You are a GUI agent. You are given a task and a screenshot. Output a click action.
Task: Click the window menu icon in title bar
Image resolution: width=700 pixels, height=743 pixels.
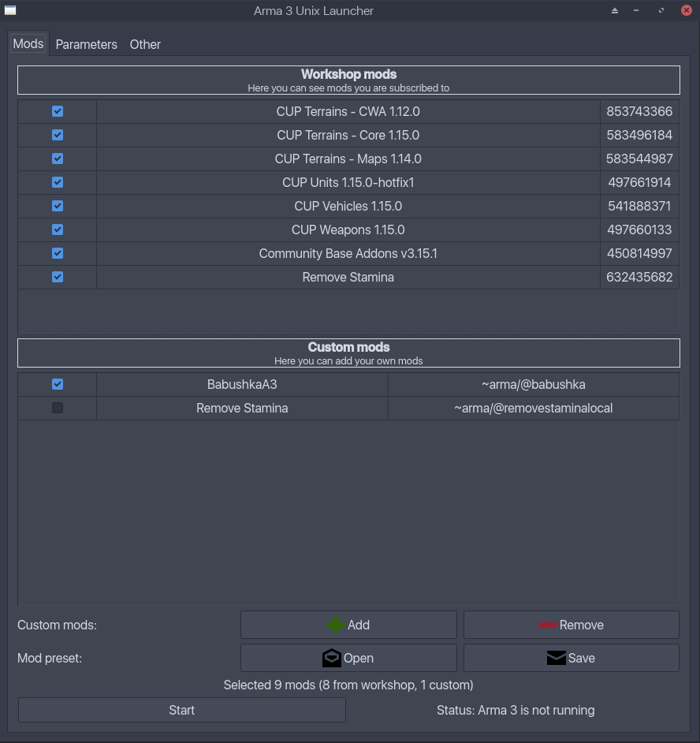tap(10, 10)
